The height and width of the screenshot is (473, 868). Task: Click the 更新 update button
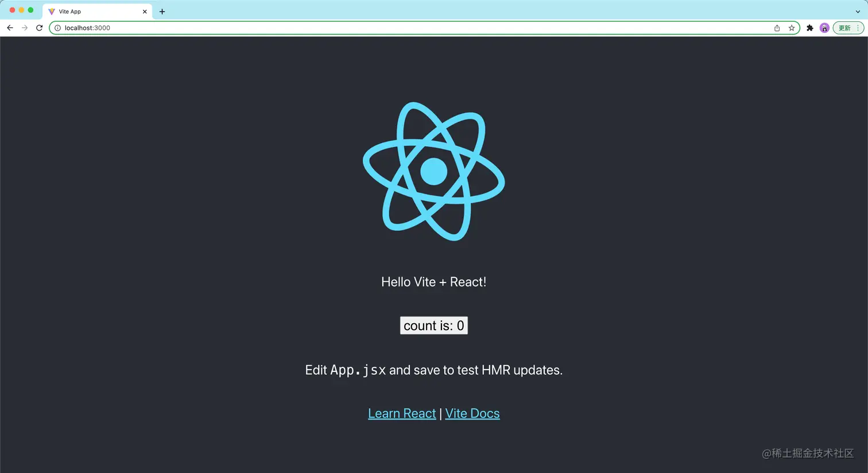(844, 28)
